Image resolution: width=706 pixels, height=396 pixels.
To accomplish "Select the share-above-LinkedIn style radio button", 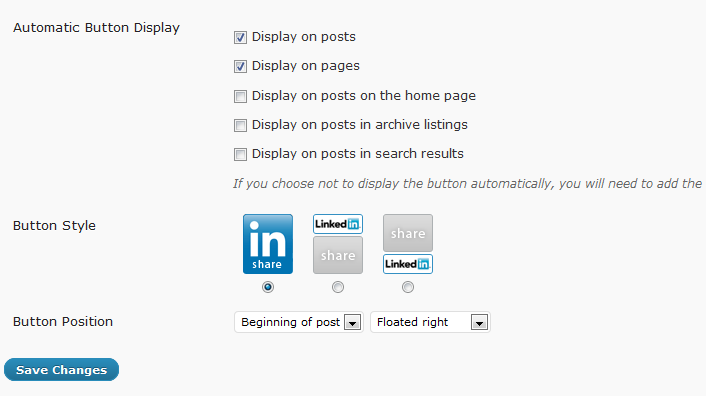I will [x=408, y=287].
